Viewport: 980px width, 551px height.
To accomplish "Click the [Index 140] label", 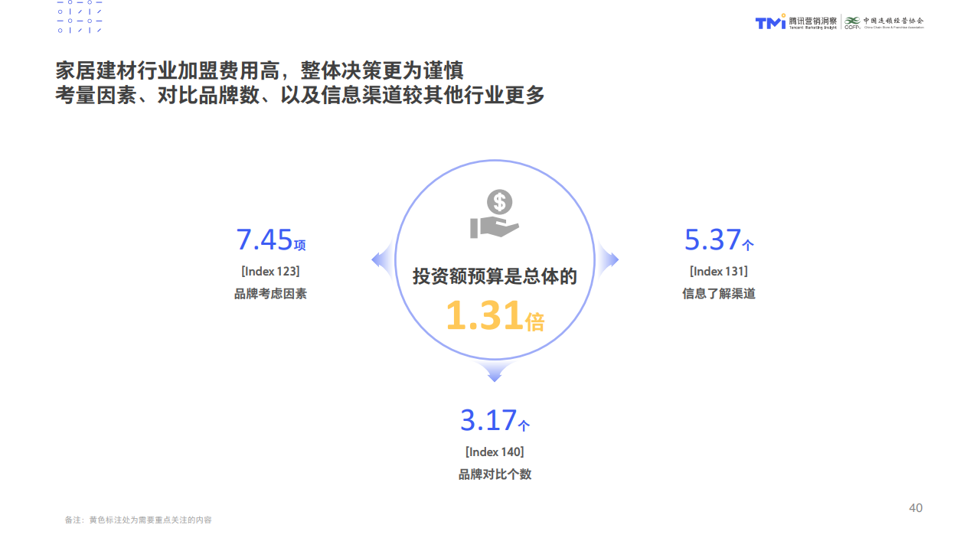I will 495,452.
